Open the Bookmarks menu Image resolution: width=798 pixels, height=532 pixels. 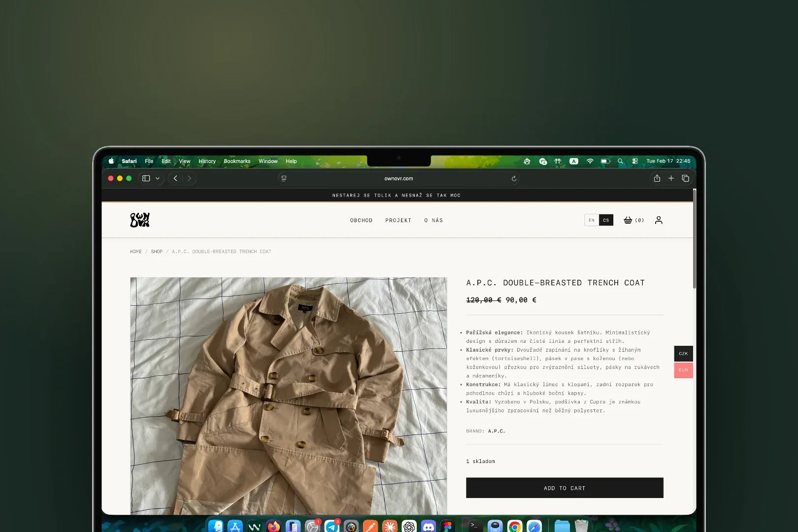(237, 161)
